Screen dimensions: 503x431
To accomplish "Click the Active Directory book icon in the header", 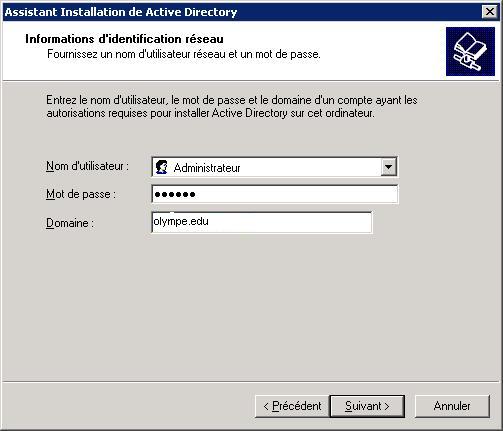I will pos(470,51).
